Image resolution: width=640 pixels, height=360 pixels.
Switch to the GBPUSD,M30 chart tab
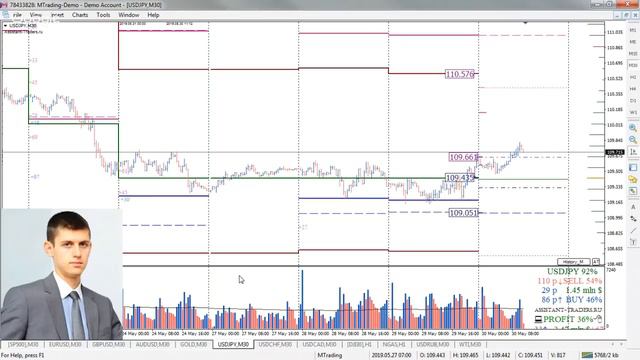tap(109, 344)
